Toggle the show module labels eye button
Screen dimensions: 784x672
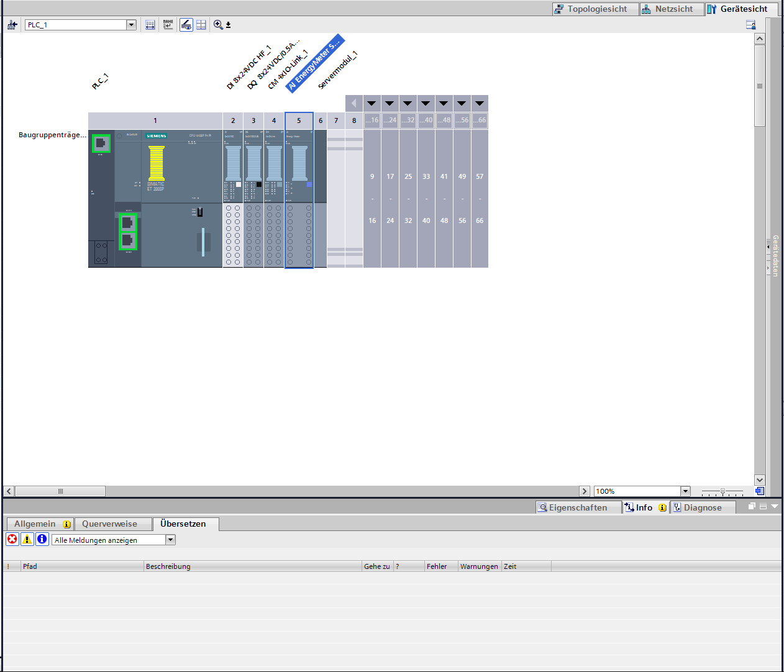tap(186, 25)
